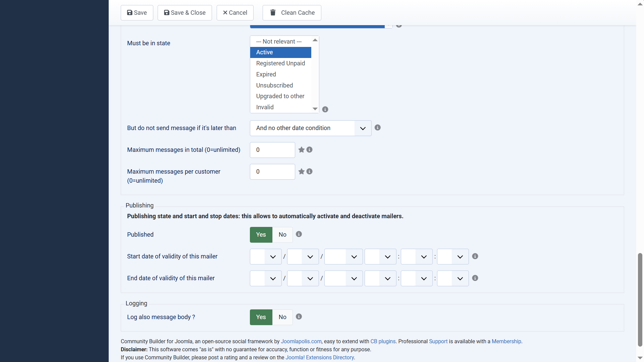Click info icon next to Published toggle
This screenshot has width=644, height=362.
(299, 234)
